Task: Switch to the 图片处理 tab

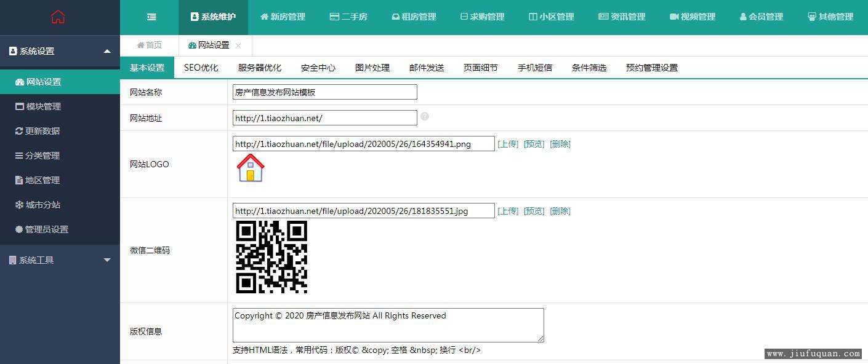Action: pos(372,68)
